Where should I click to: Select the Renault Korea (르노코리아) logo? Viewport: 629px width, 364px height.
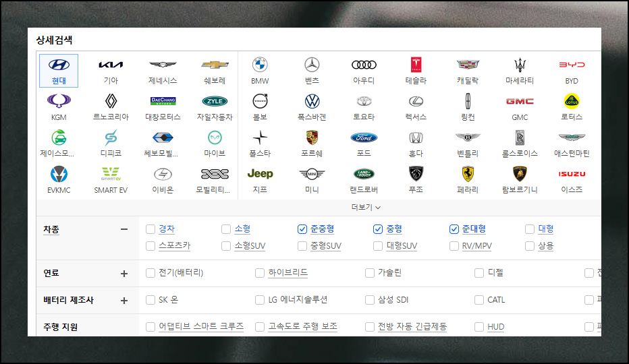111,101
